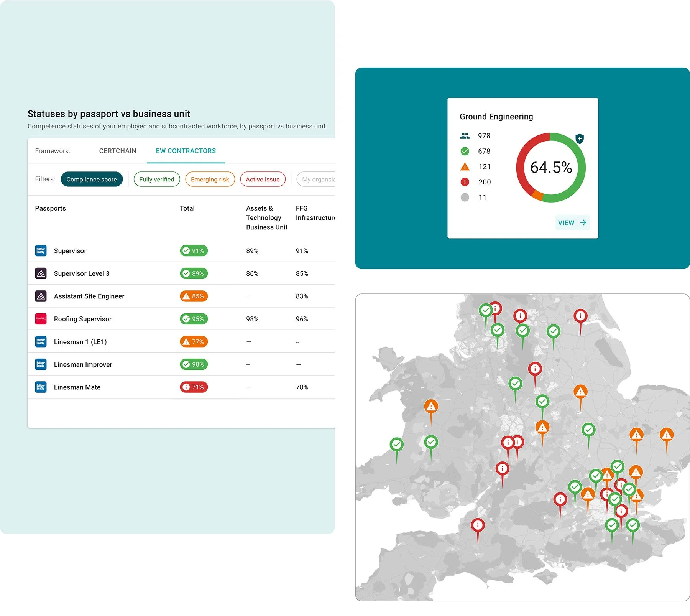Image resolution: width=690 pixels, height=616 pixels.
Task: Click the 64.5% compliance donut ring
Action: click(x=551, y=167)
